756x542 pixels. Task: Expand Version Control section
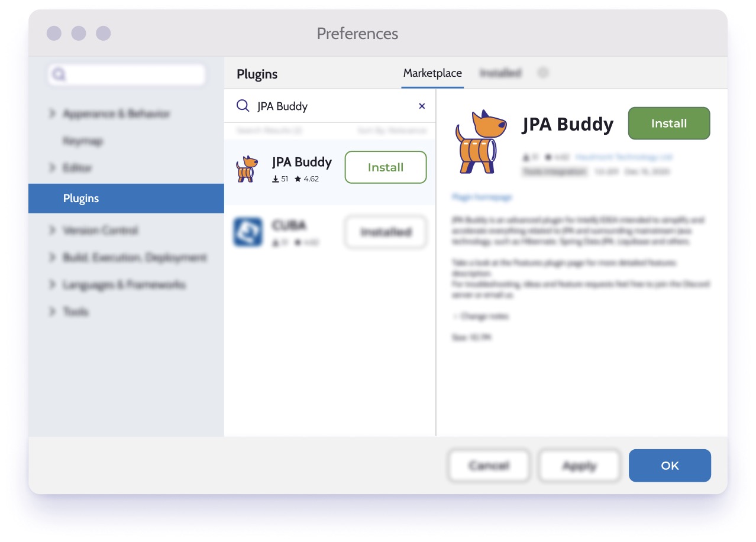pyautogui.click(x=53, y=230)
